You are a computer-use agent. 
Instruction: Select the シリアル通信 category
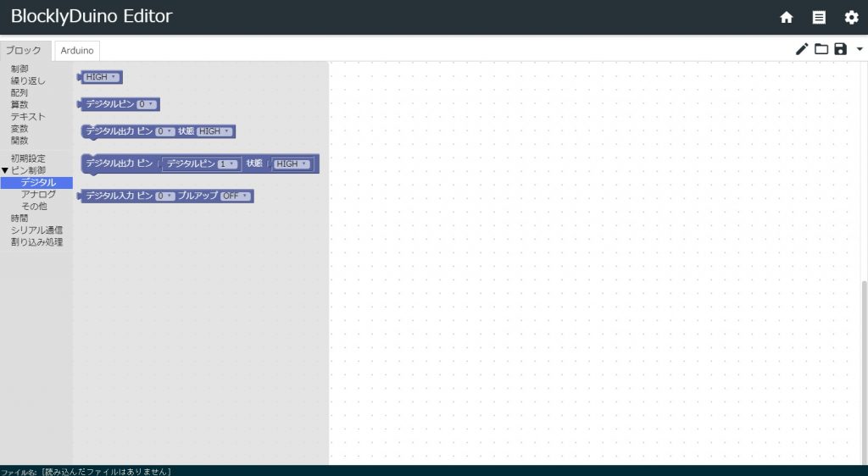[x=36, y=230]
